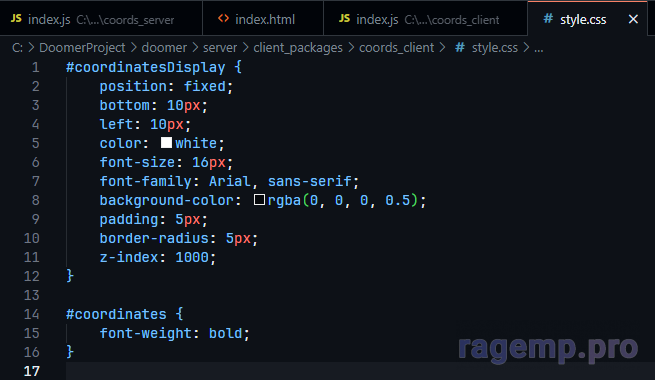The width and height of the screenshot is (655, 380).
Task: Click the hash icon in the breadcrumb
Action: [x=460, y=48]
